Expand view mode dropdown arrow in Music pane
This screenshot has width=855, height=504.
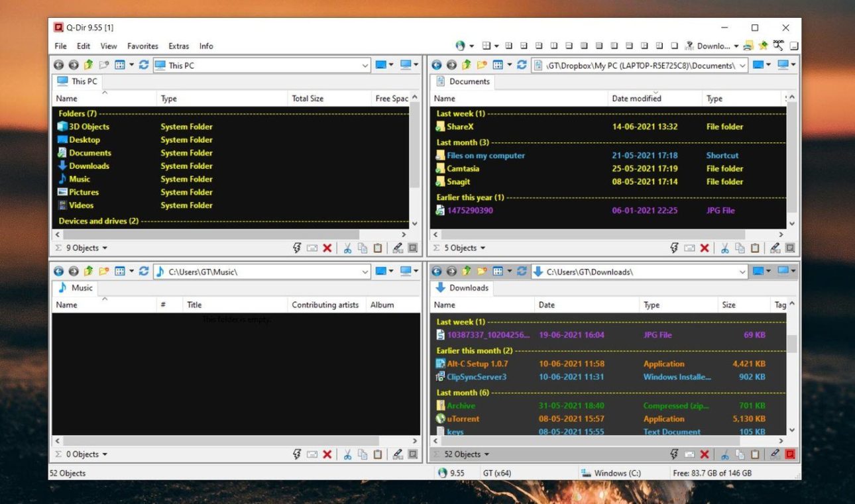(131, 272)
